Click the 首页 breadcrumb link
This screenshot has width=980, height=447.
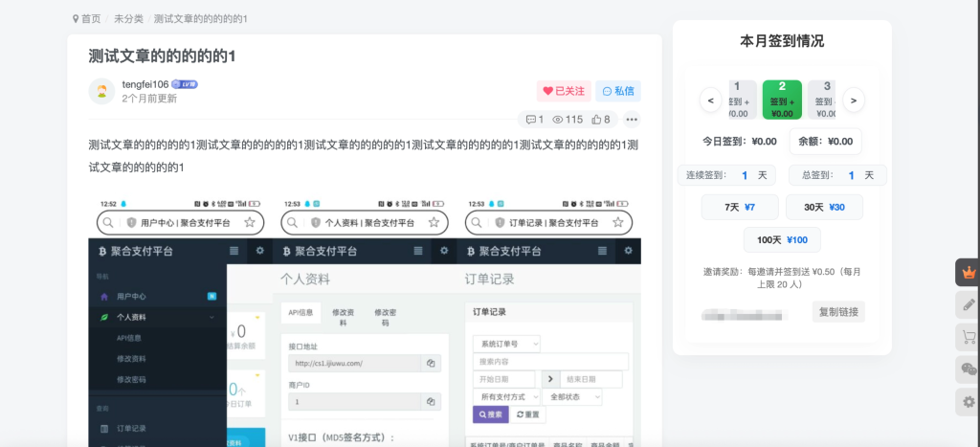[91, 19]
